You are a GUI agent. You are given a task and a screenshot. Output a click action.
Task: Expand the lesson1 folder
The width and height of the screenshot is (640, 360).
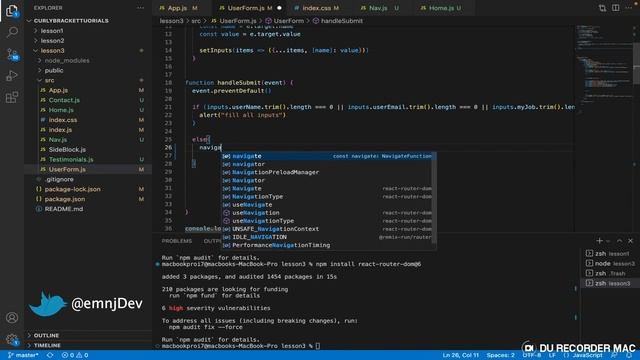[x=52, y=31]
